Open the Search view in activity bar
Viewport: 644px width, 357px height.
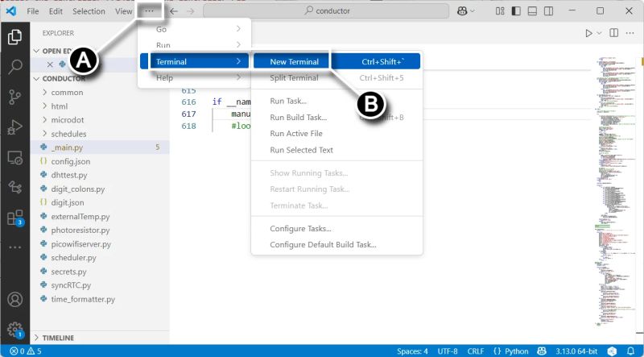click(x=14, y=66)
